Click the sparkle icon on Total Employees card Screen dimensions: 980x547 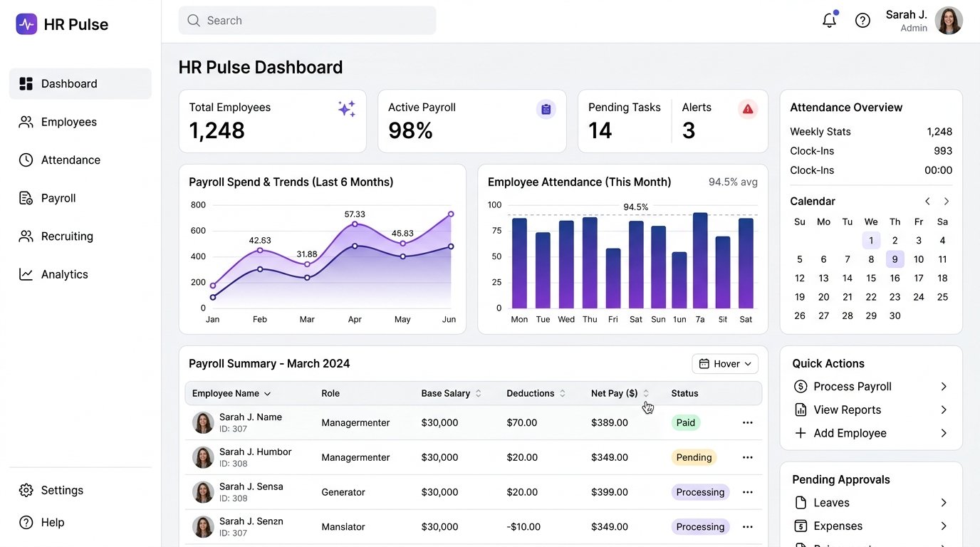click(x=346, y=109)
